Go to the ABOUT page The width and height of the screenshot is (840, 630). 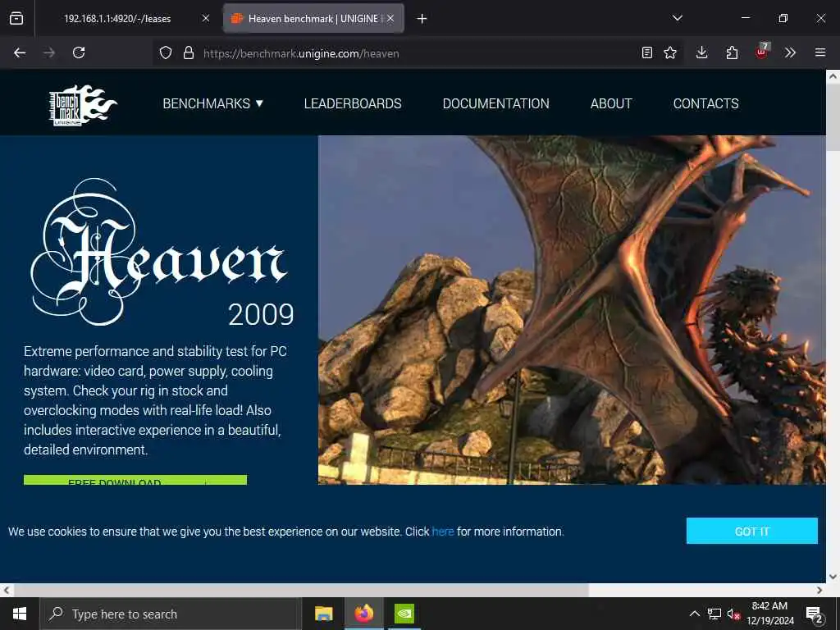click(611, 103)
